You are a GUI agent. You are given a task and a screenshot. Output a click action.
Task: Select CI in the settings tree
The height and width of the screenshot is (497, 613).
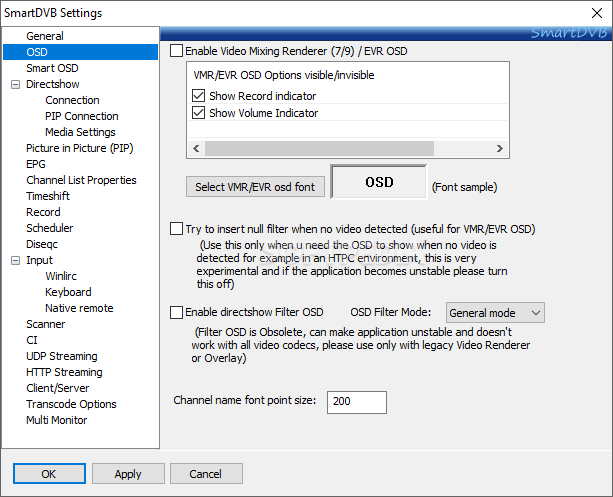[x=32, y=340]
